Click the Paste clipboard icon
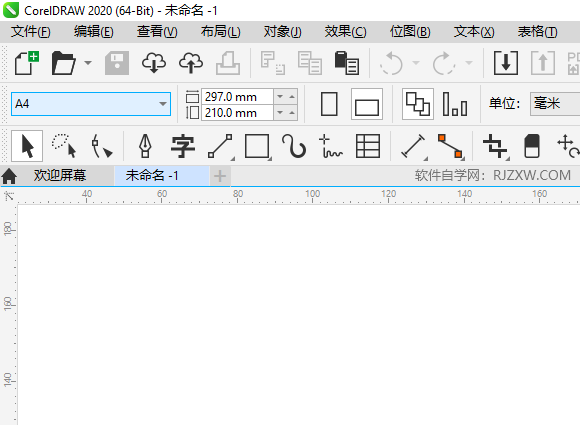Screen dimensions: 580x425 347,63
